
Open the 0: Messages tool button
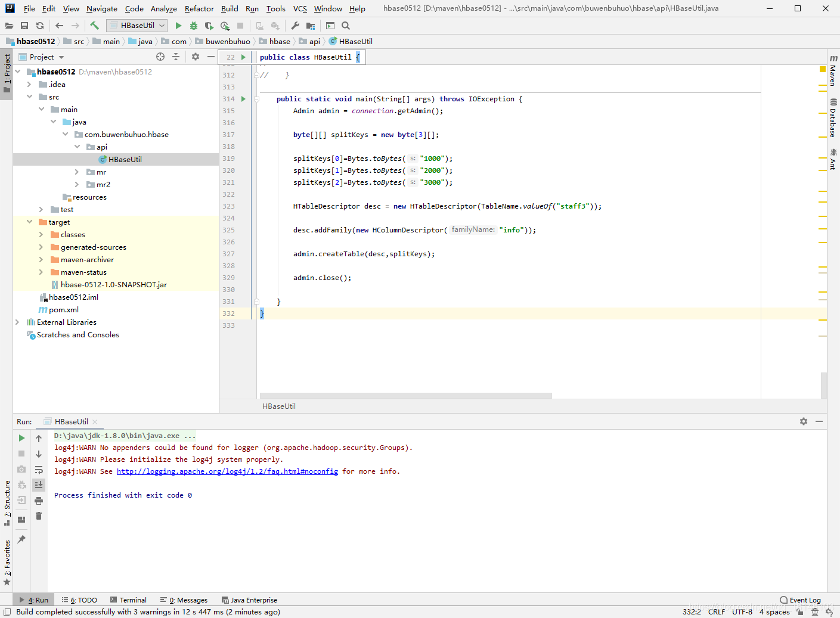tap(184, 600)
